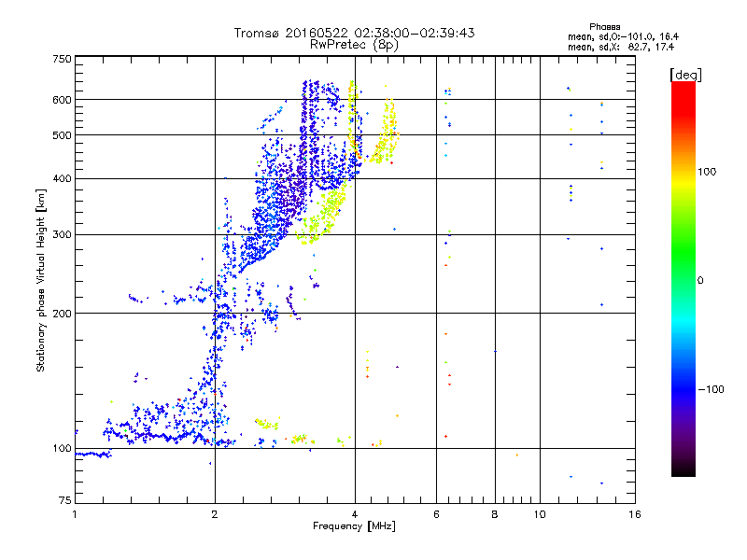
Task: Click the x-axis tick label '4'
Action: tap(355, 514)
